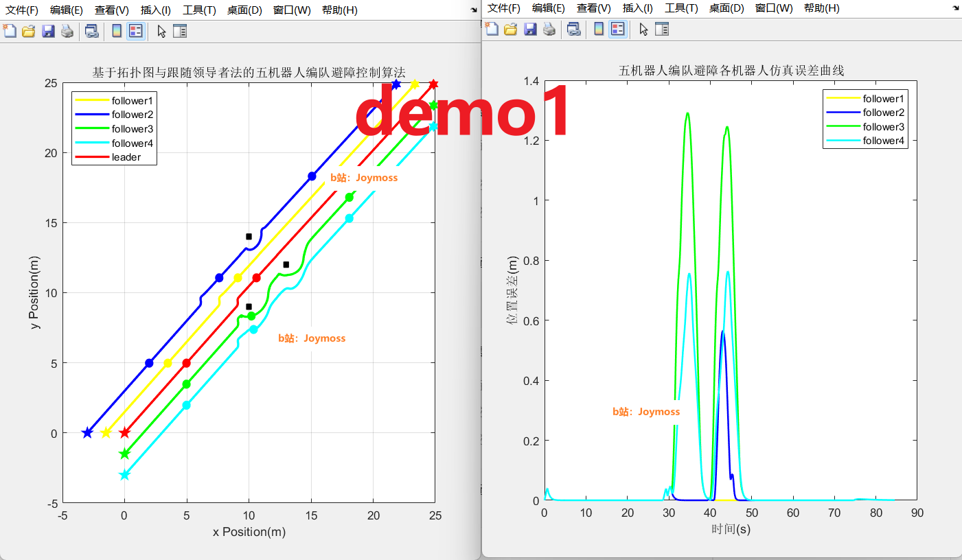Toggle Edit Plot arrow in right figure toolbar
The height and width of the screenshot is (560, 962).
coord(643,29)
